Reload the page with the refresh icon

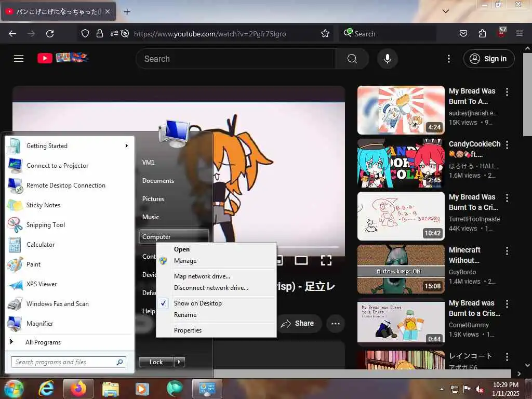[x=50, y=34]
